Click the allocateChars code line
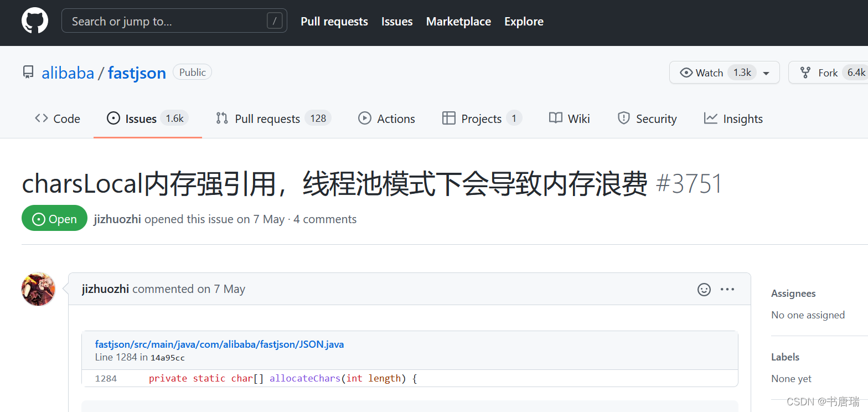The height and width of the screenshot is (412, 868). click(282, 379)
